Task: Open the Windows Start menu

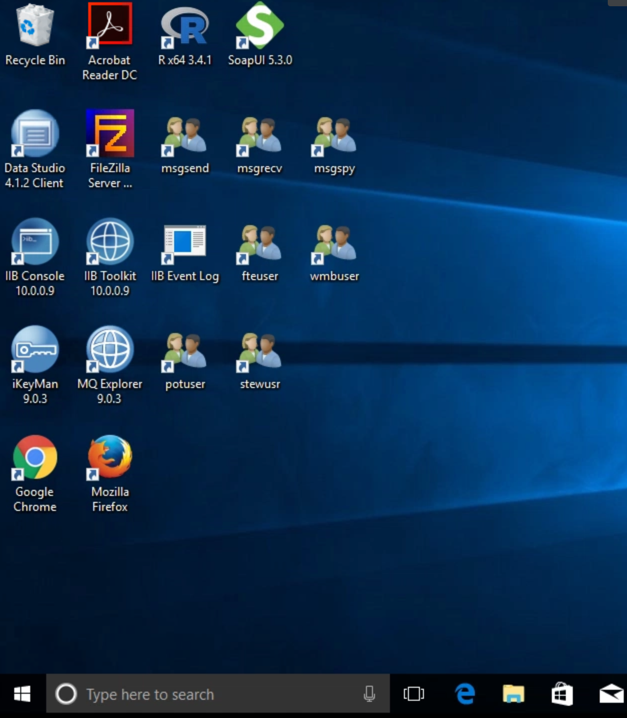Action: [22, 695]
